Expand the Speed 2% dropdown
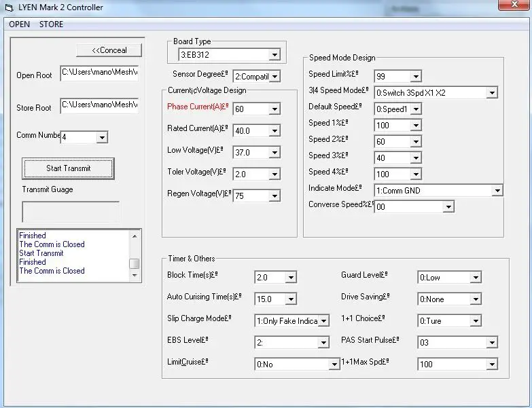The image size is (532, 408). pos(416,142)
